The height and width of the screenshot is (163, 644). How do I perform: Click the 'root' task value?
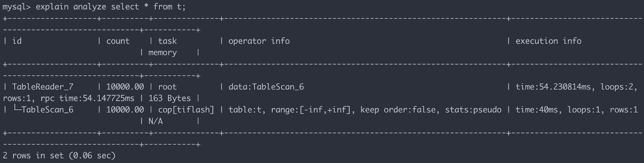(167, 87)
